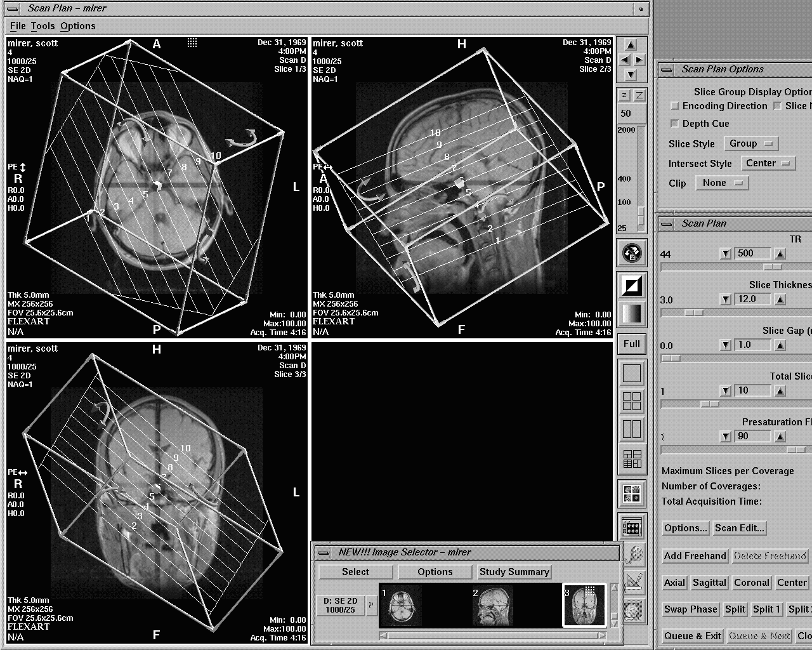
Task: Set orientation with Coronal button
Action: coord(752,583)
